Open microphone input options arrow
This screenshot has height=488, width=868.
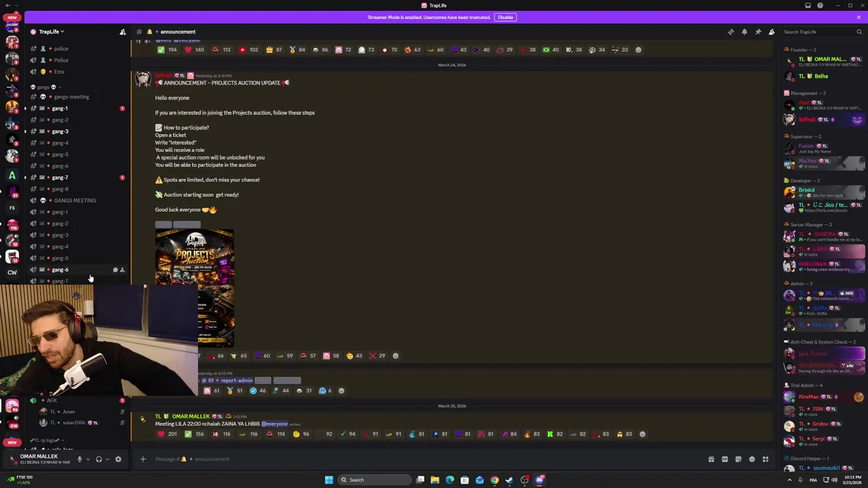coord(87,459)
